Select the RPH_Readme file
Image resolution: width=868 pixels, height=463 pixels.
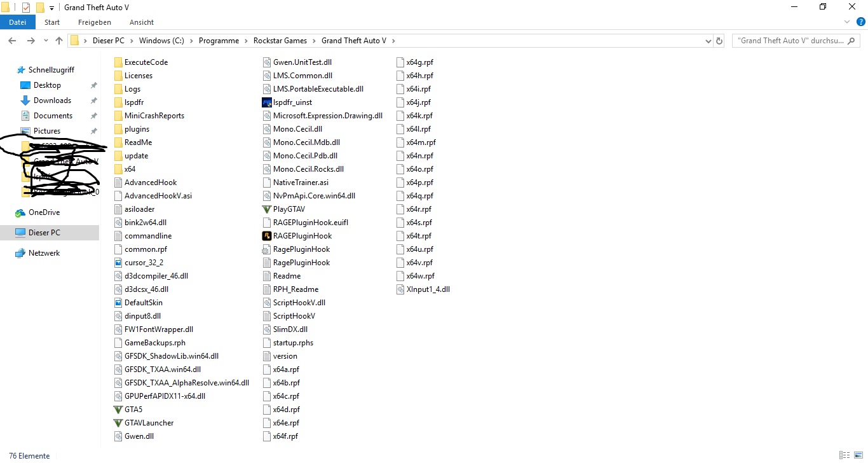click(x=290, y=289)
